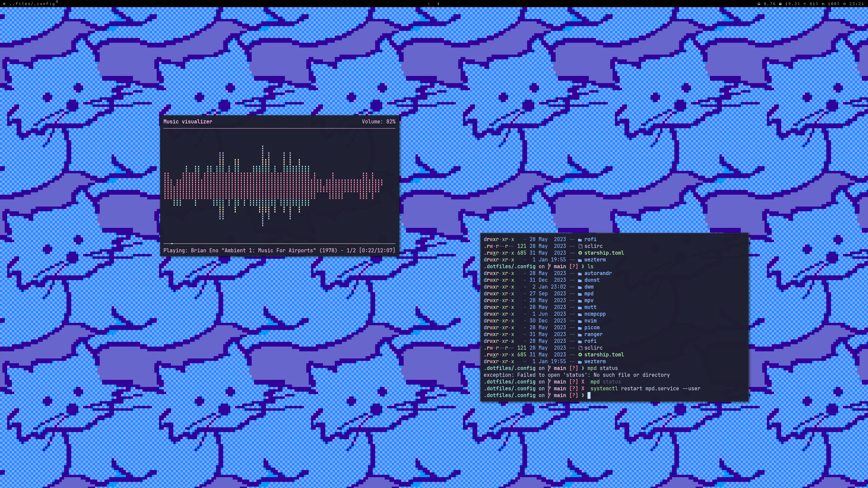Click the nvim directory entry
This screenshot has width=868, height=488.
(x=590, y=320)
